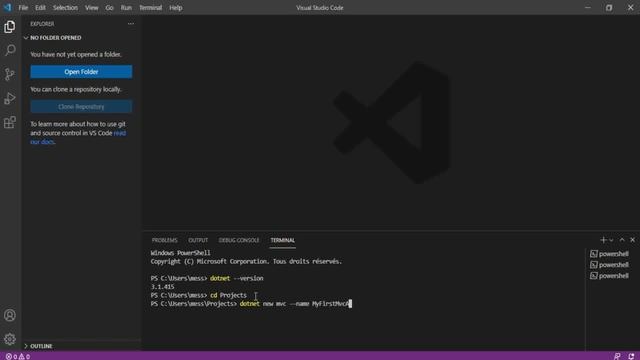Image resolution: width=640 pixels, height=360 pixels.
Task: Click the Clone Repository button
Action: click(81, 107)
